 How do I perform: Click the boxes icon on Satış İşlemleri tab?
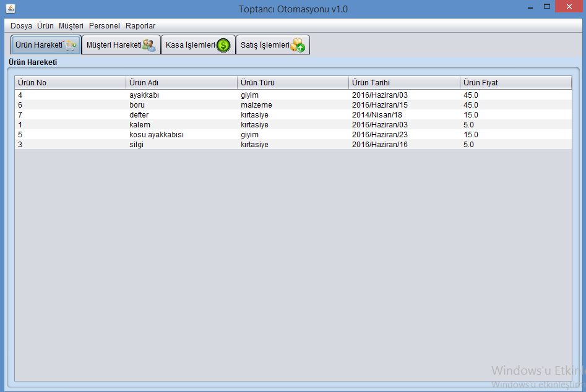[x=298, y=45]
